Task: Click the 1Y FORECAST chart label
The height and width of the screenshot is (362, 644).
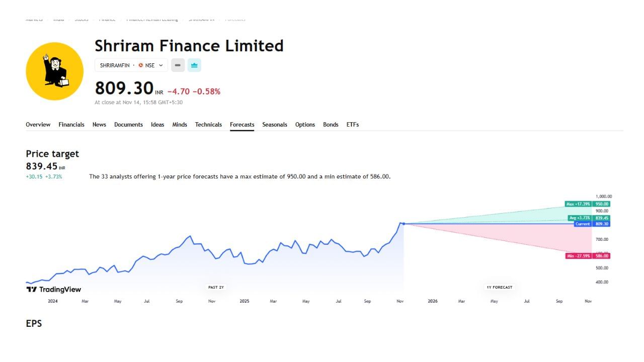Action: coord(499,287)
